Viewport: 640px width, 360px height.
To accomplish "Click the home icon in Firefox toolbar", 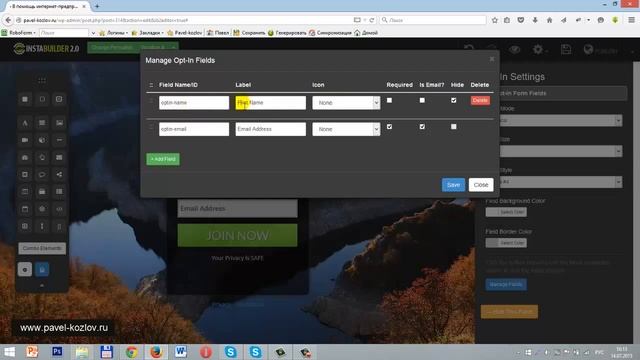I will point(549,20).
